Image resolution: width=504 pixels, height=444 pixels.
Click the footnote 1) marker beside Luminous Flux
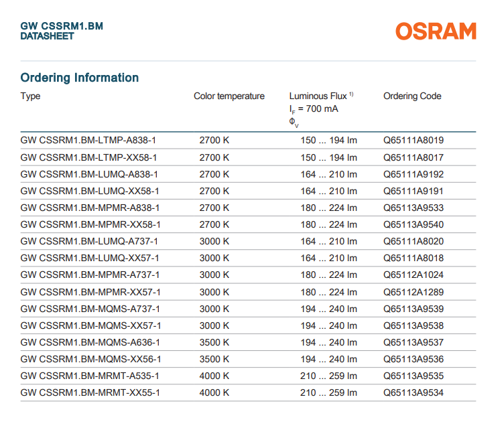coord(351,94)
